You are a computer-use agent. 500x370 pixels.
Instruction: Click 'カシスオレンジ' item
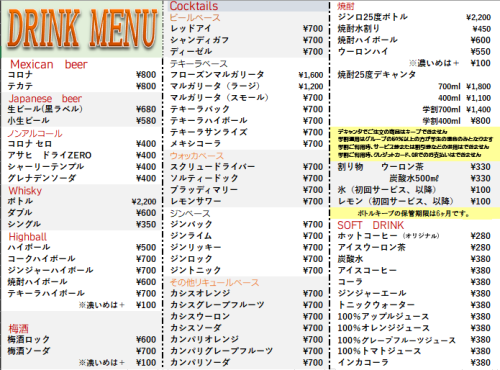(x=200, y=293)
